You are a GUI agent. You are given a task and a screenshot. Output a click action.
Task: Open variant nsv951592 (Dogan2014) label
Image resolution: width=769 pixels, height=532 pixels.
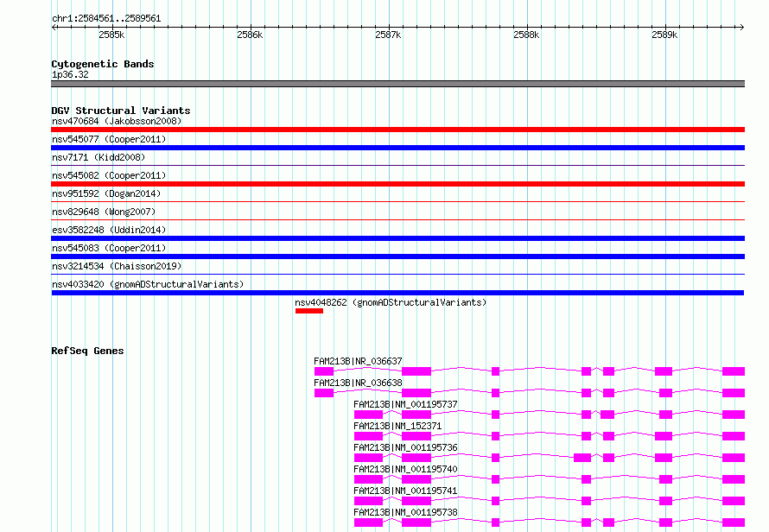click(106, 193)
